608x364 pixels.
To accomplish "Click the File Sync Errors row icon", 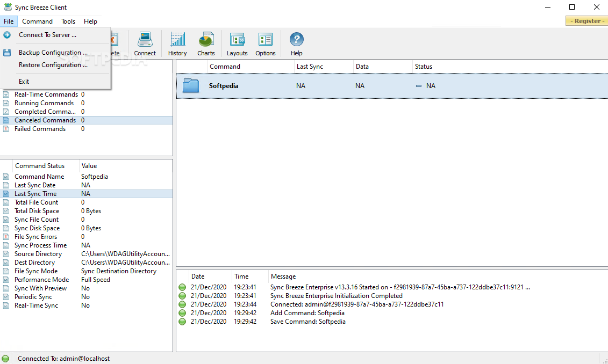I will 6,237.
